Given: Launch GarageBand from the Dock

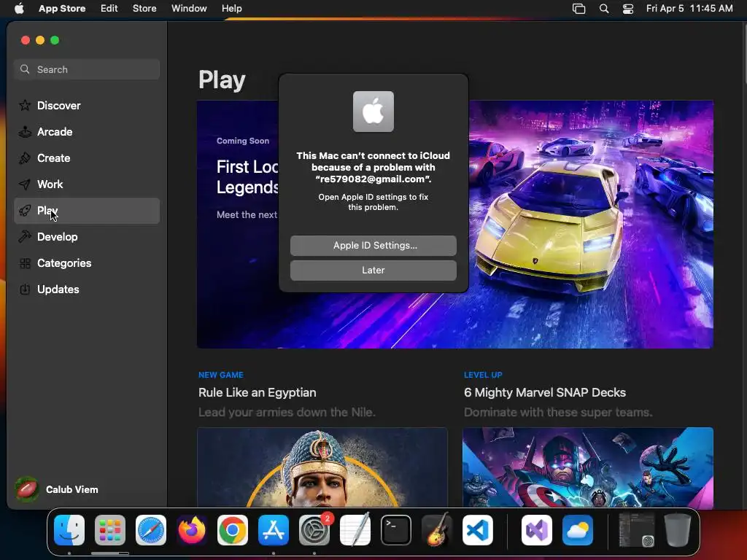Looking at the screenshot, I should [437, 529].
